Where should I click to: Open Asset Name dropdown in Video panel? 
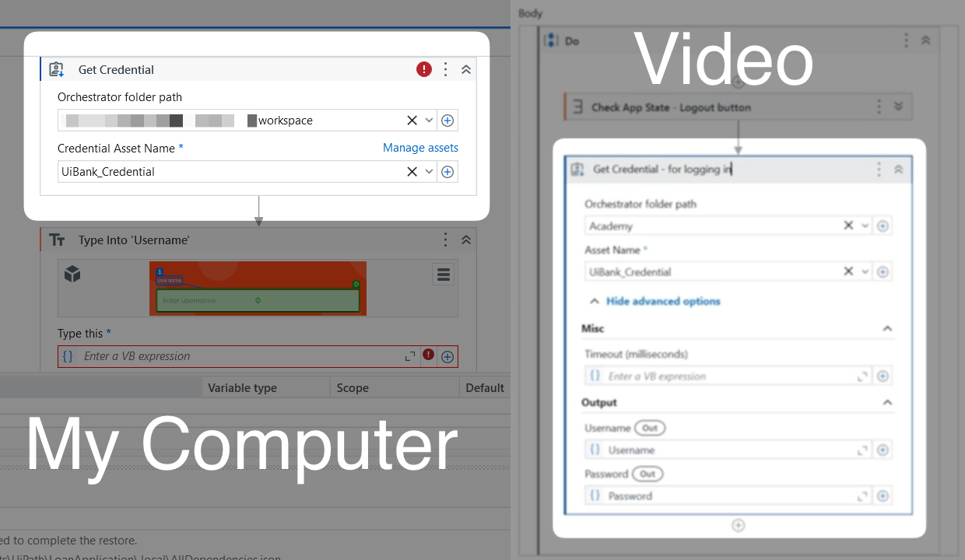coord(865,271)
